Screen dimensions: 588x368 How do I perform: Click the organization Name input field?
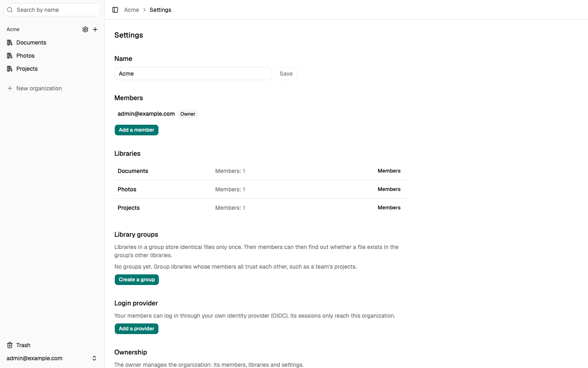[x=193, y=74]
